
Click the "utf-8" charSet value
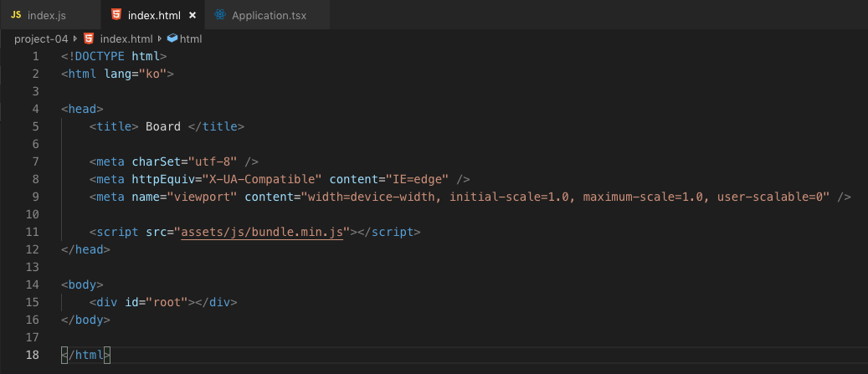click(x=213, y=161)
